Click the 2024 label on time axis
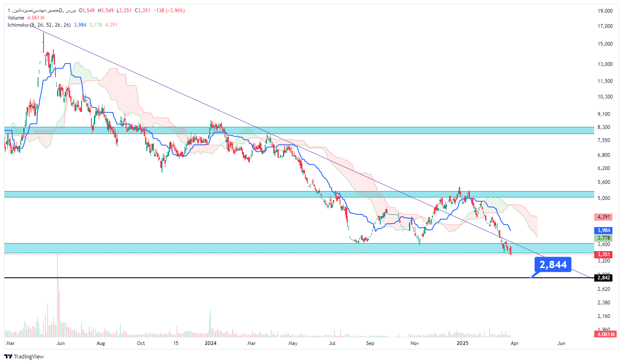Screen dimensions: 623x364 211,343
